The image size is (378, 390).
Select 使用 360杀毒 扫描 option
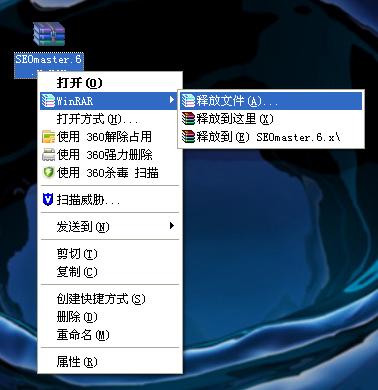click(x=110, y=173)
